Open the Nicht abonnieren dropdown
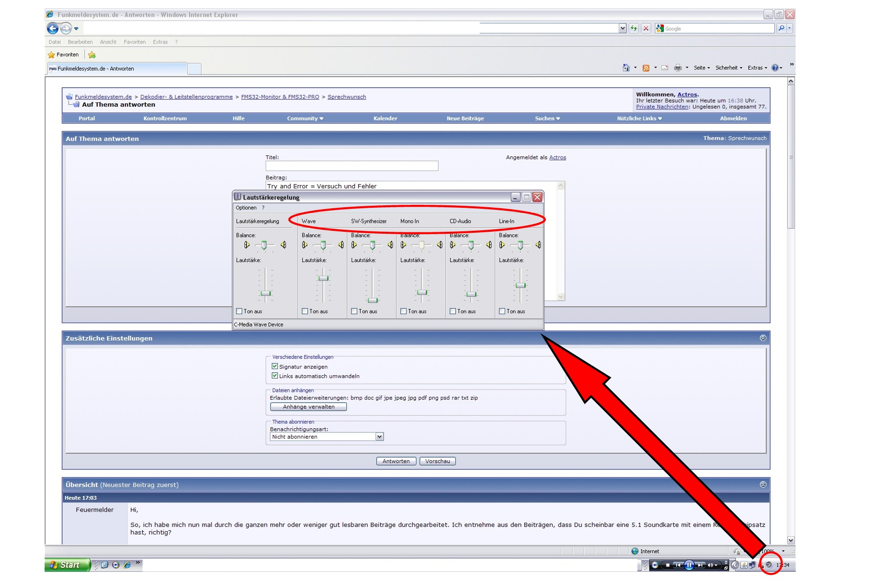The height and width of the screenshot is (588, 882). [379, 437]
